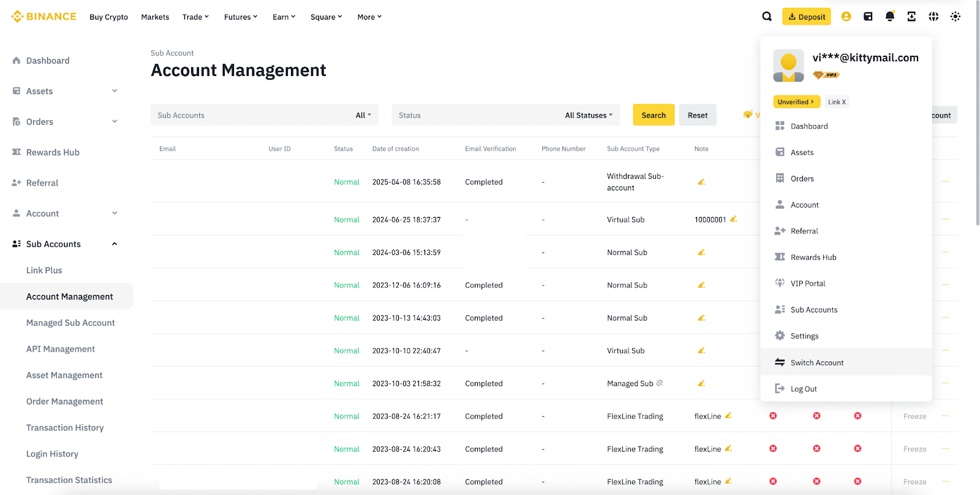Screen dimensions: 980x495
Task: Click the app download icon in header
Action: coord(911,17)
